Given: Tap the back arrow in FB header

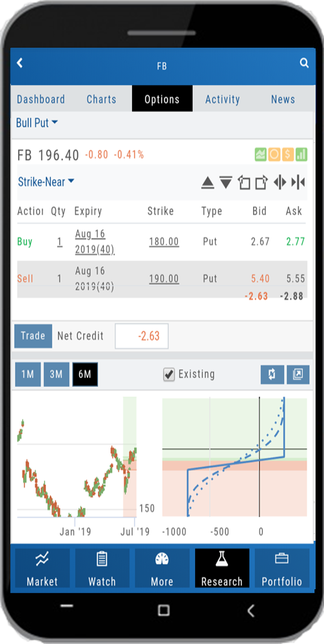Looking at the screenshot, I should [19, 63].
